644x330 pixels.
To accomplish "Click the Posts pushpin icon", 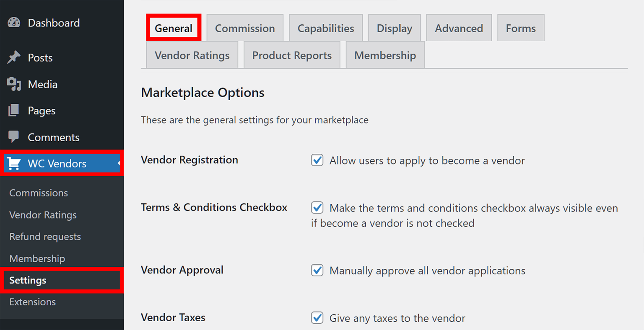I will tap(14, 57).
